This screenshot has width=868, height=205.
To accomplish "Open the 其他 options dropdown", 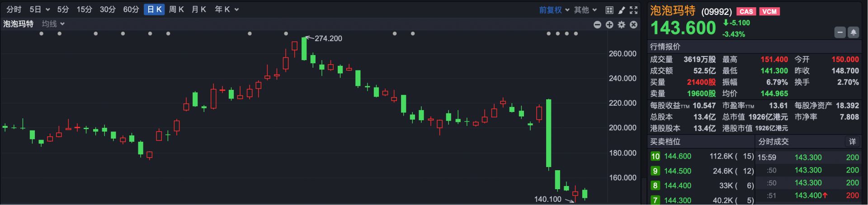I will [x=585, y=10].
